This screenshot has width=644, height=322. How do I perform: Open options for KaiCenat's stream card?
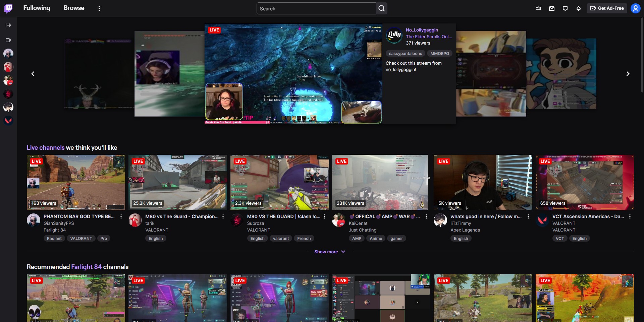[x=426, y=217]
